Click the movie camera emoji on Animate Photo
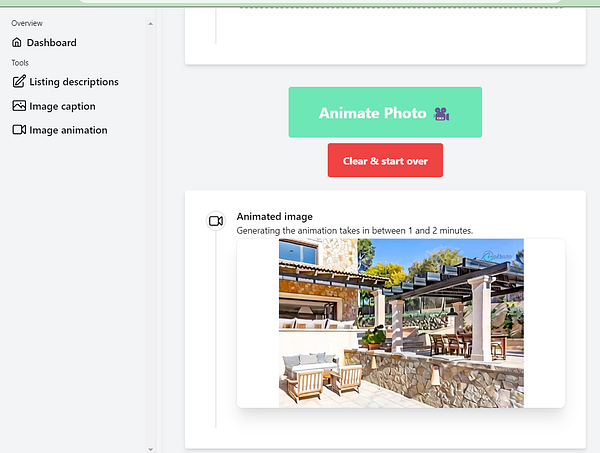The width and height of the screenshot is (600, 453). pyautogui.click(x=442, y=114)
